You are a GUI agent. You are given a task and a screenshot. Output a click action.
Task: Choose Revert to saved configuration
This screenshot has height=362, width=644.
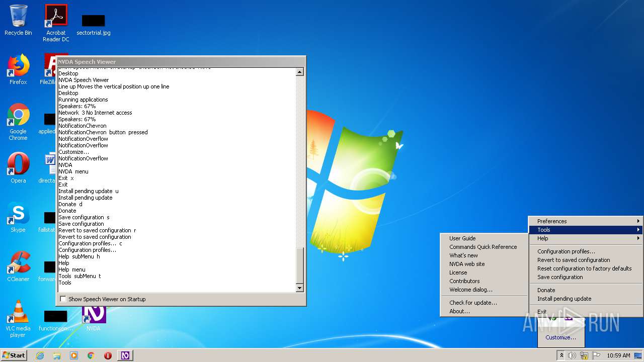(586, 260)
